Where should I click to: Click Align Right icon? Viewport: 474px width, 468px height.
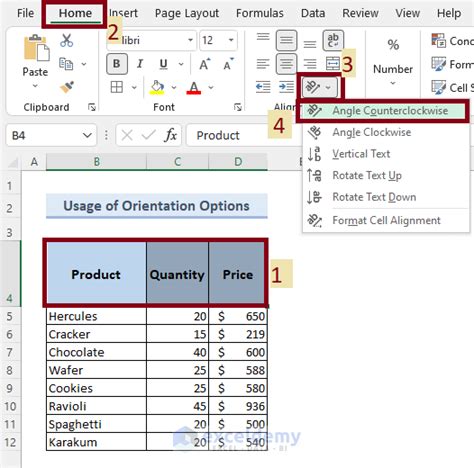310,64
